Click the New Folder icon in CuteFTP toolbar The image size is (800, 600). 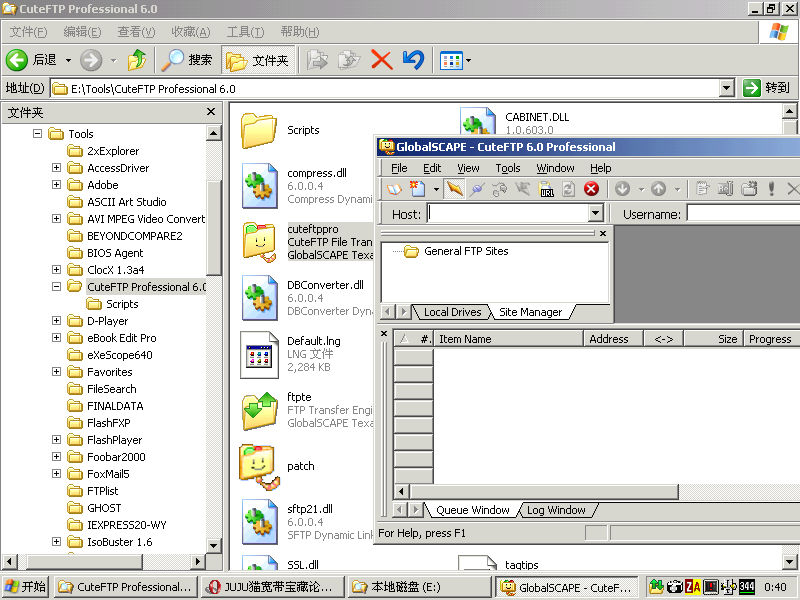749,189
